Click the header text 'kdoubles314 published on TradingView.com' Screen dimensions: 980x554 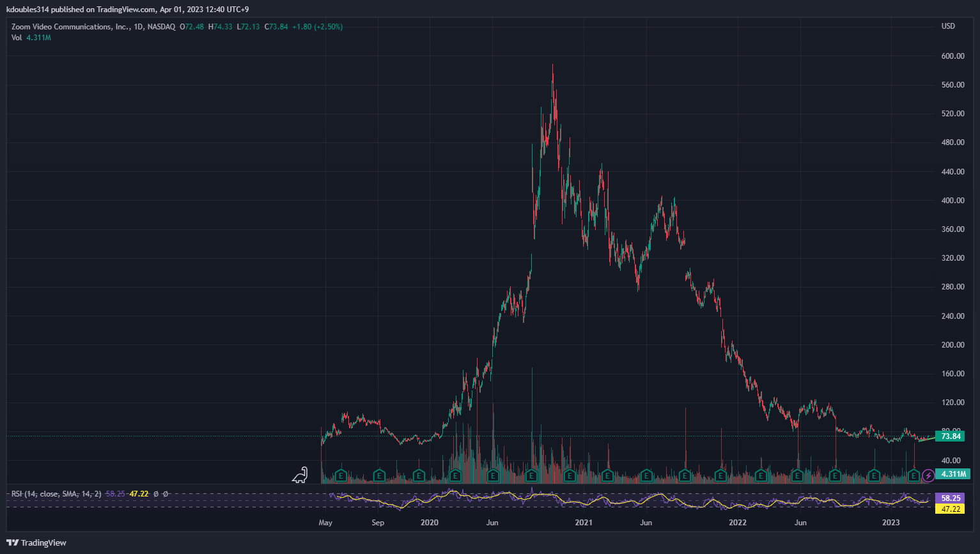click(x=81, y=10)
